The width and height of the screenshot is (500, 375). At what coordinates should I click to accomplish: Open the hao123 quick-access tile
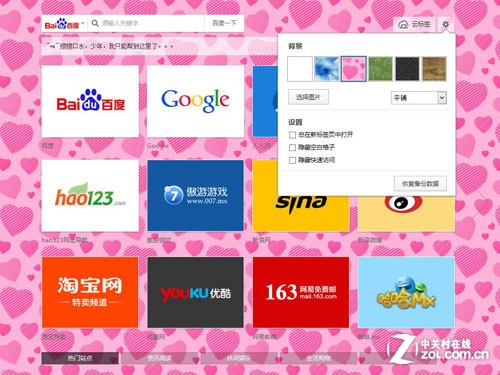coord(90,196)
